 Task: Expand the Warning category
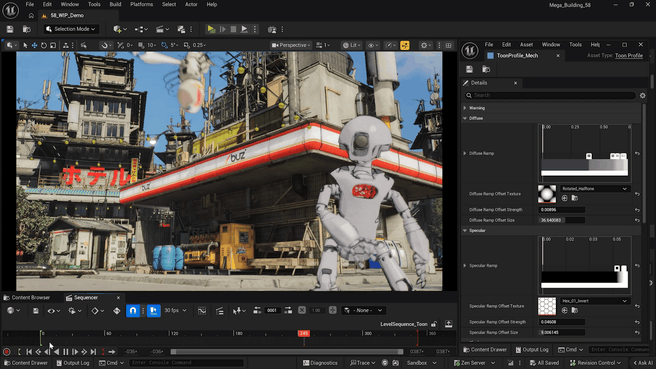click(x=465, y=108)
